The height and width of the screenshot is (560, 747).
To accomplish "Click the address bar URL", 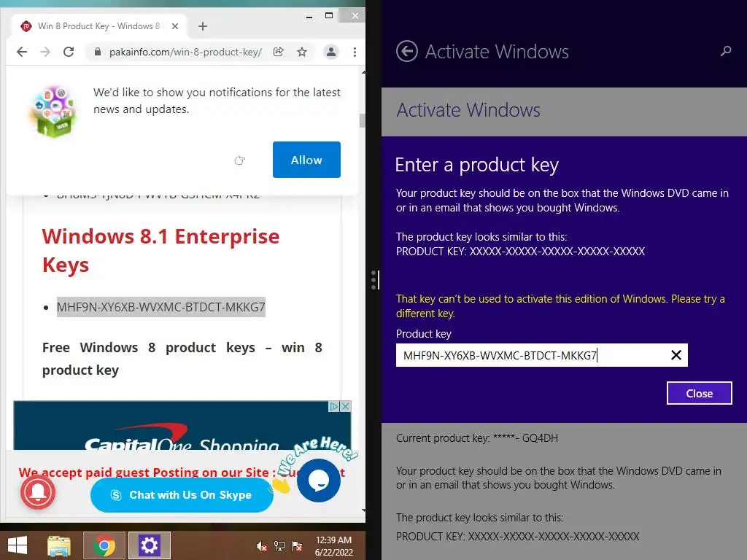I will click(x=185, y=52).
